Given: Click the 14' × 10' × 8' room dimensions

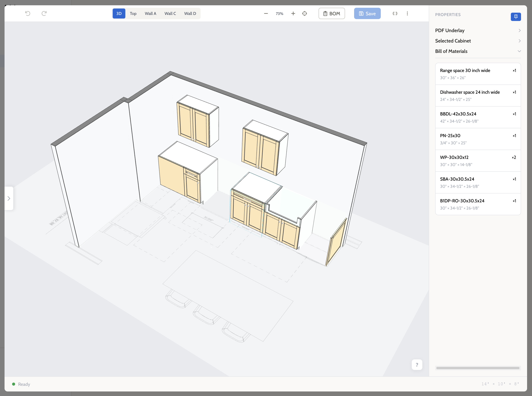Looking at the screenshot, I should [500, 384].
